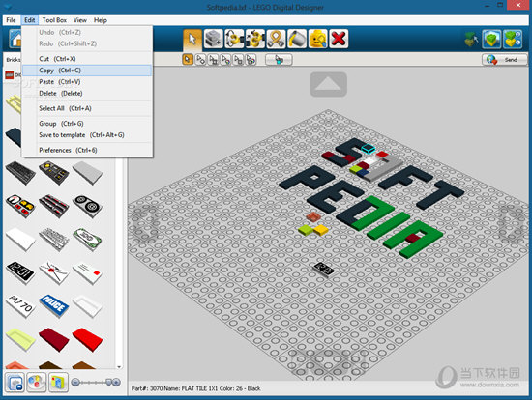The image size is (532, 400).
Task: Click the Home icon in toolbar
Action: click(x=15, y=40)
